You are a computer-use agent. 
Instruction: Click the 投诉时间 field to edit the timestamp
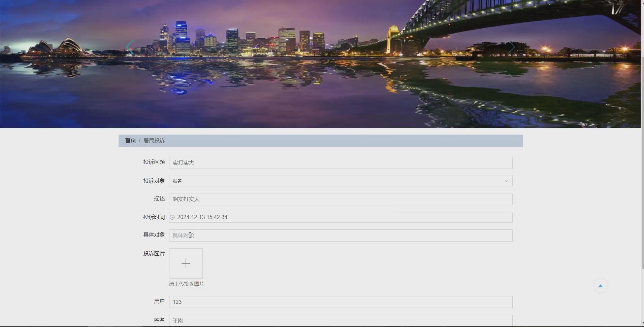340,217
